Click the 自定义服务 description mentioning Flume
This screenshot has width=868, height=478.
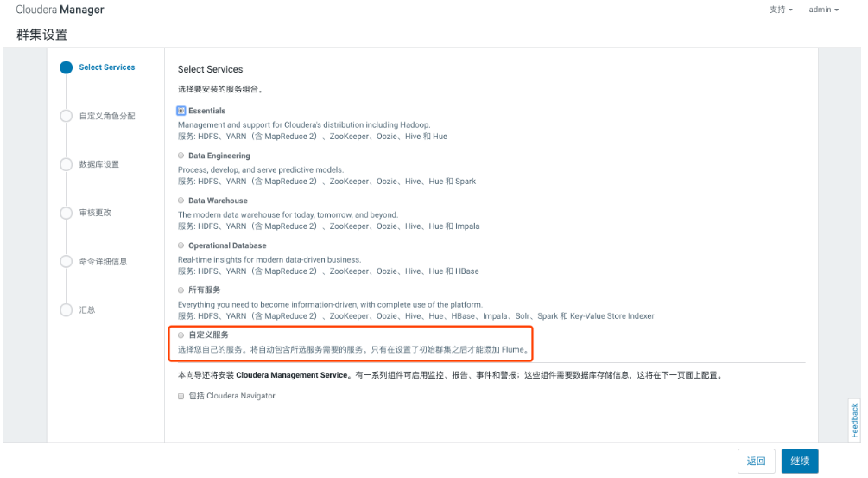(353, 349)
